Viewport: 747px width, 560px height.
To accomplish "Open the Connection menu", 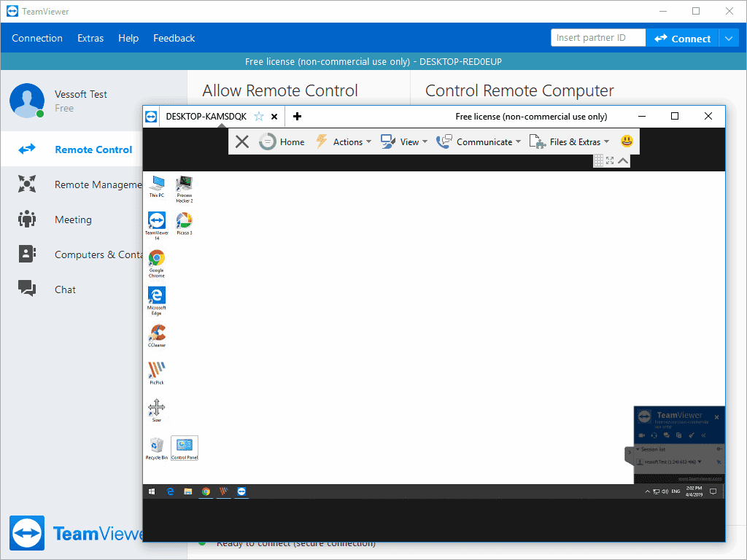I will [37, 38].
